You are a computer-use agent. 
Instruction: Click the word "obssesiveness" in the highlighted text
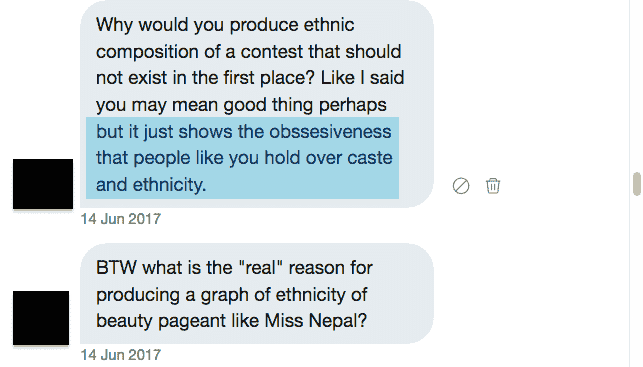(330, 132)
